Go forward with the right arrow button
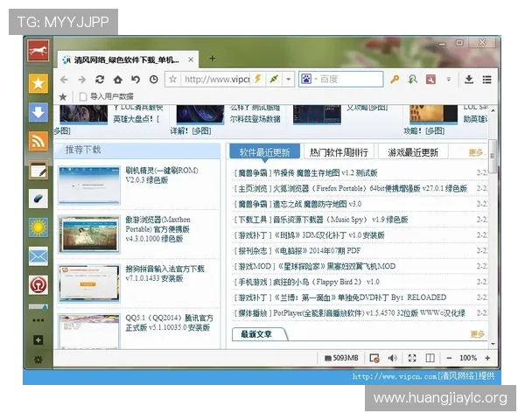Image resolution: width=525 pixels, height=420 pixels. click(81, 80)
